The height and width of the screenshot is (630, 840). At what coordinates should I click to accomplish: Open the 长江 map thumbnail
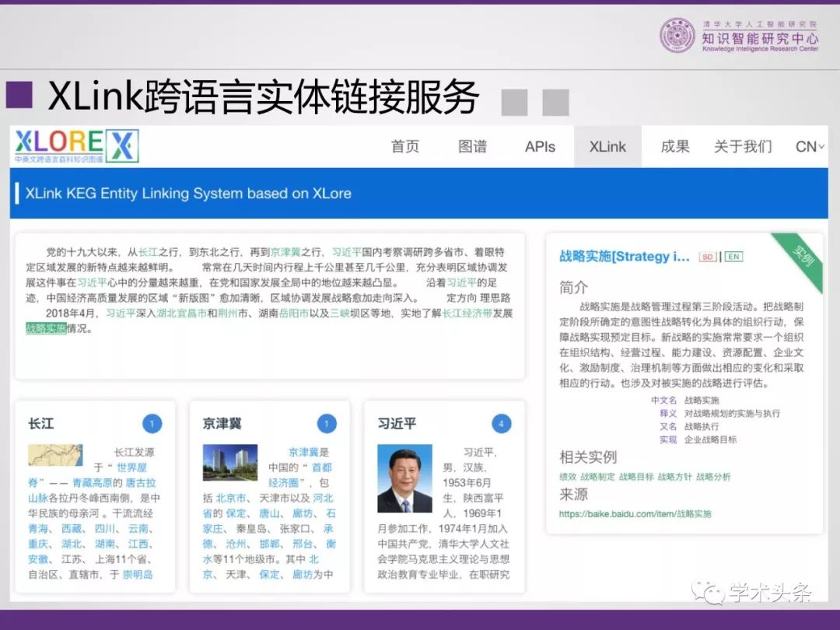[x=55, y=455]
